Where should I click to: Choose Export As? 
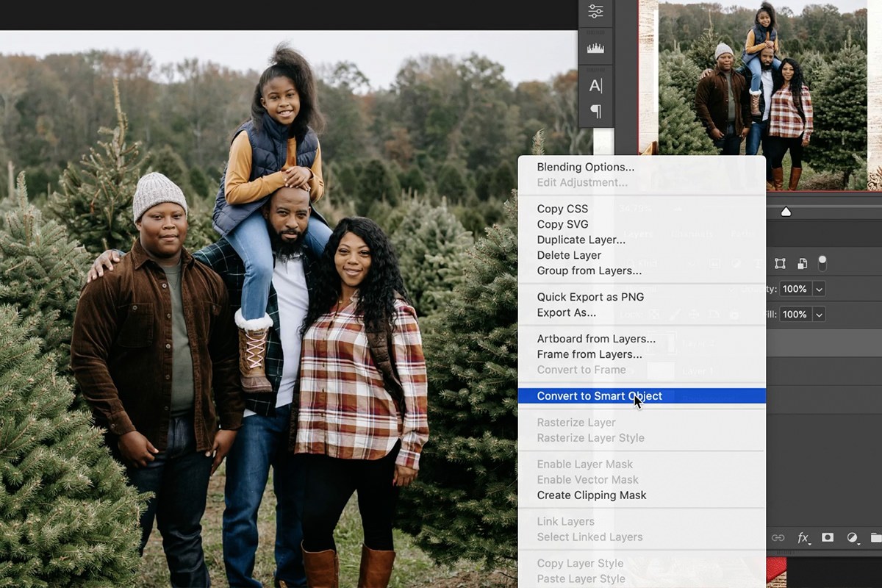566,312
